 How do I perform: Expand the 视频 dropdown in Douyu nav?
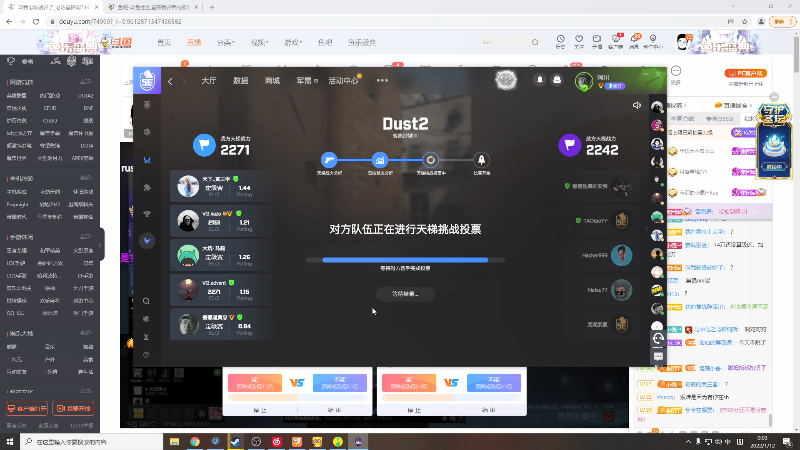259,42
